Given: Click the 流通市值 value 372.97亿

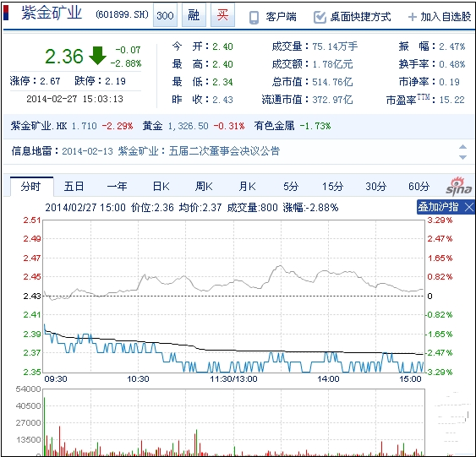Looking at the screenshot, I should [332, 100].
